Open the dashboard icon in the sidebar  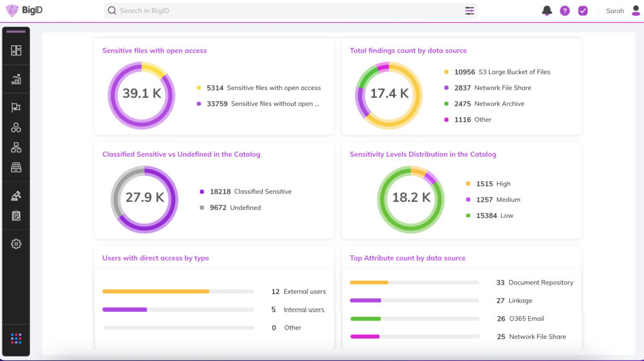(16, 50)
